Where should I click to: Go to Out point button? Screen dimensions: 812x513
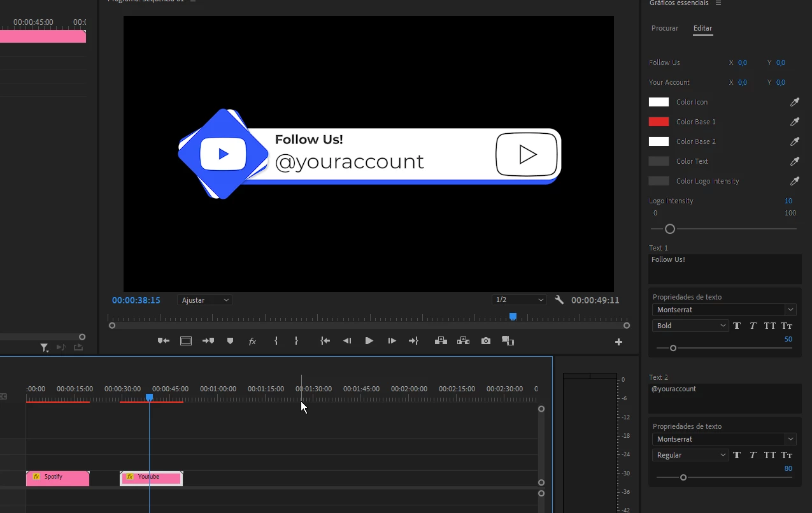(413, 341)
